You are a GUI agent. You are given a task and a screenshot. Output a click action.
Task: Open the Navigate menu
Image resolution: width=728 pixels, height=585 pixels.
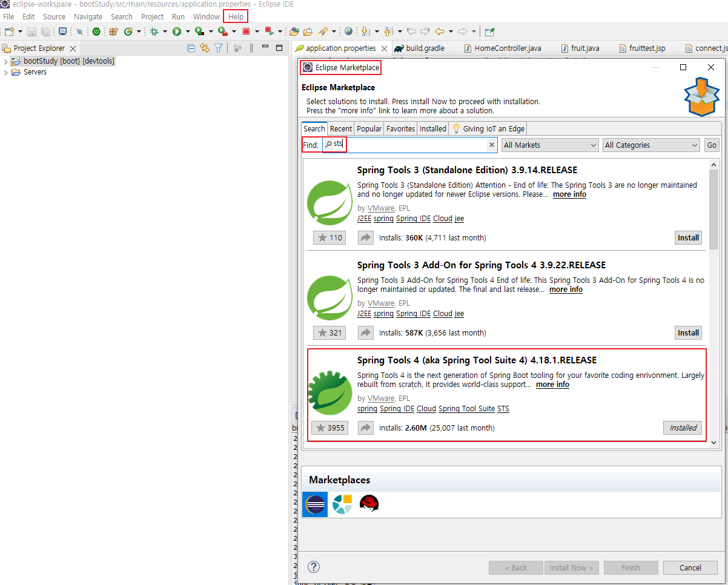88,16
